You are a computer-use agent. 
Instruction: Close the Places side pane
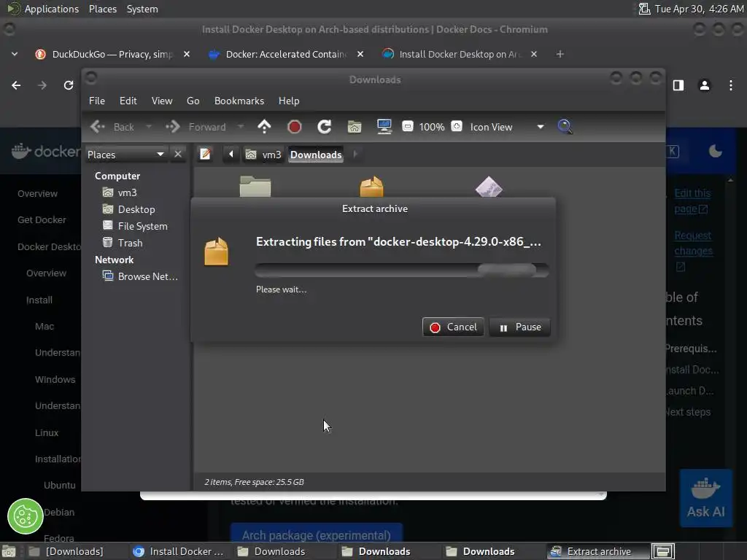178,155
